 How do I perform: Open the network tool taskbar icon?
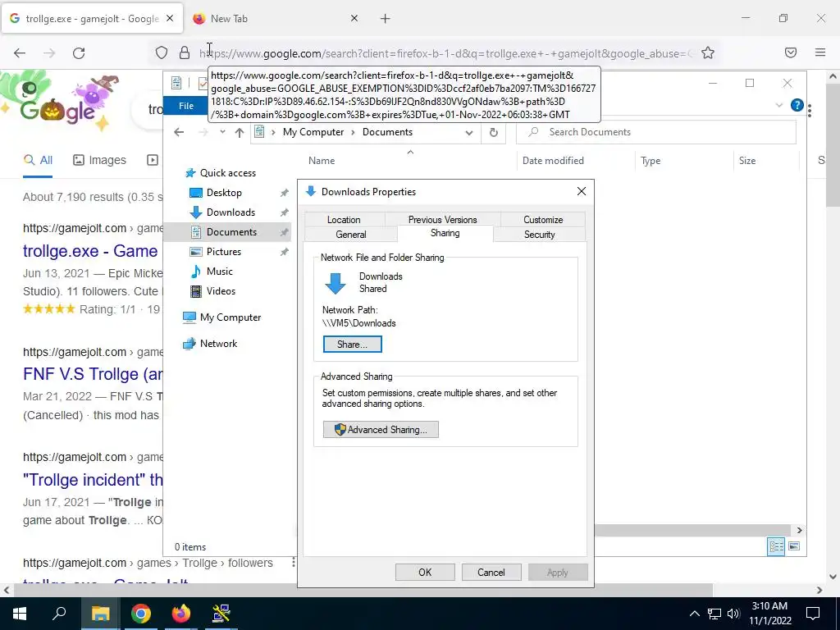[221, 614]
